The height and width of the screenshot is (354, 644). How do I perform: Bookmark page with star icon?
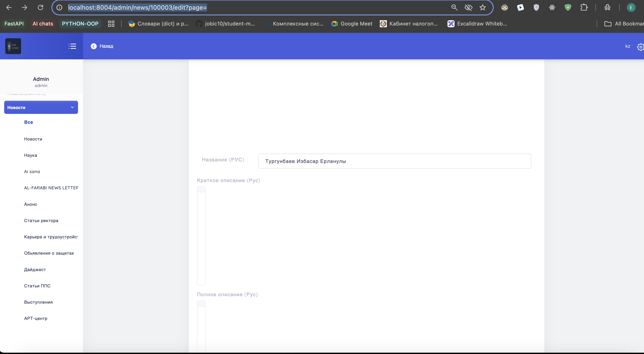click(482, 7)
